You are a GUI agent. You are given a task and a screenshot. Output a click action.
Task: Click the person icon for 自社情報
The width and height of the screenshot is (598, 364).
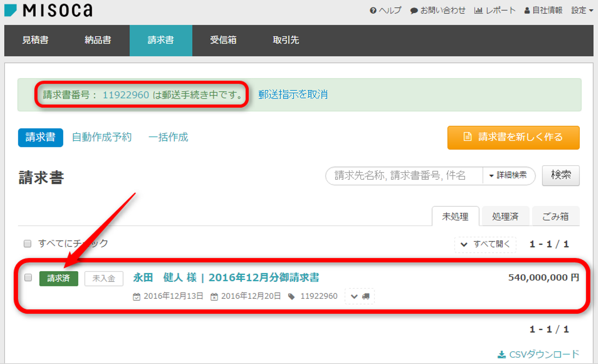click(527, 11)
